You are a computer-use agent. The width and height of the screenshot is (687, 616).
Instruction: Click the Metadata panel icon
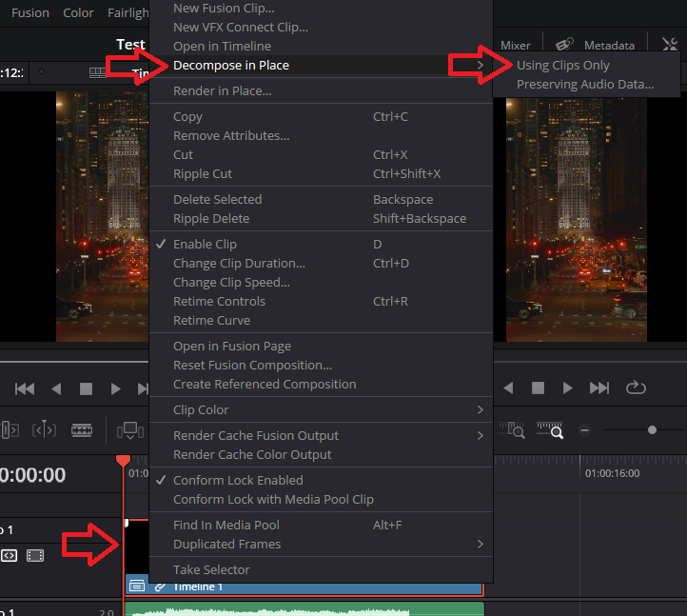pos(565,45)
